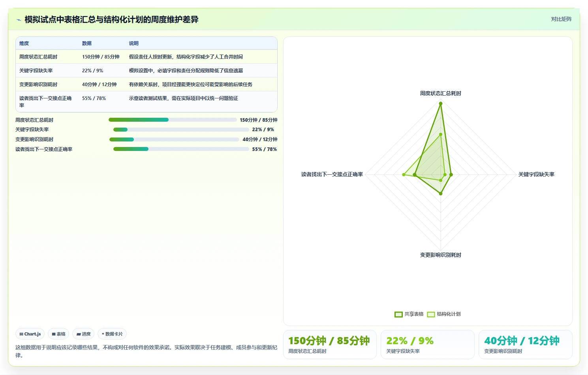The width and height of the screenshot is (588, 375).
Task: Toggle the 结构化计划 legend item
Action: (x=443, y=314)
